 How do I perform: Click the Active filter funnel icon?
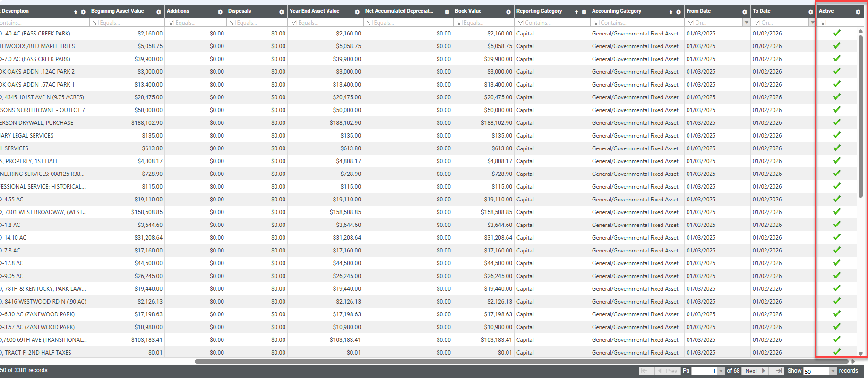coord(823,23)
